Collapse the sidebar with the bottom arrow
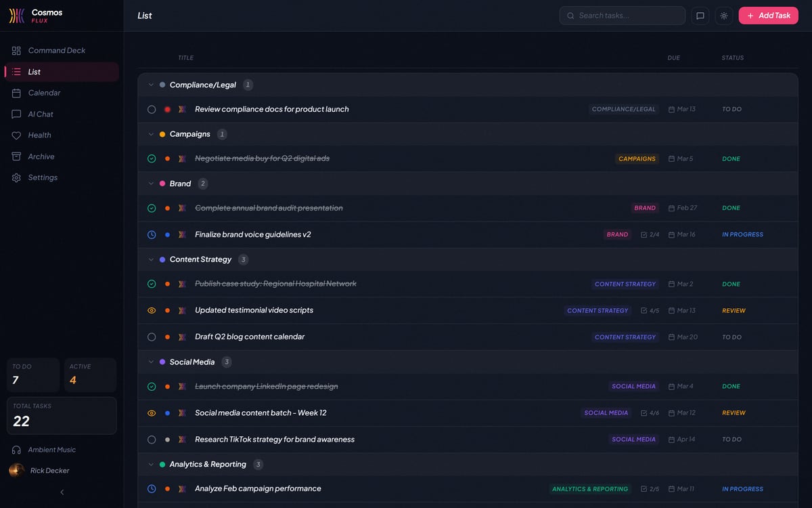The height and width of the screenshot is (508, 812). click(62, 492)
